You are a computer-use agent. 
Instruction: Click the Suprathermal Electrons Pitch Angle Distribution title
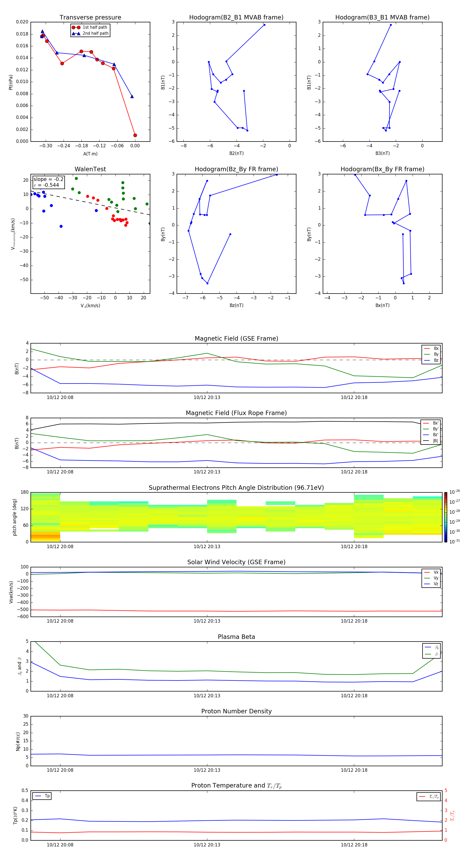(236, 488)
